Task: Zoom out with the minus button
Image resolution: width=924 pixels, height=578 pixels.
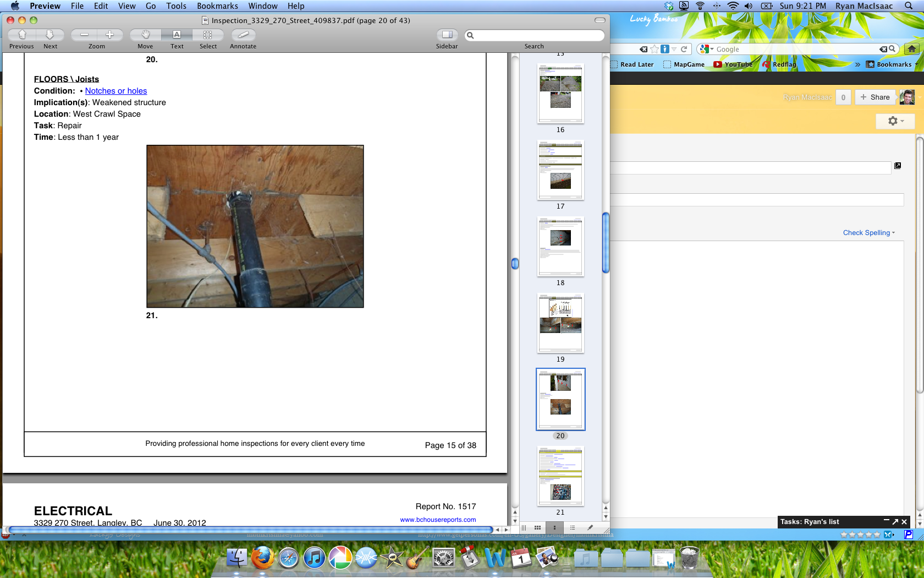Action: (x=84, y=35)
